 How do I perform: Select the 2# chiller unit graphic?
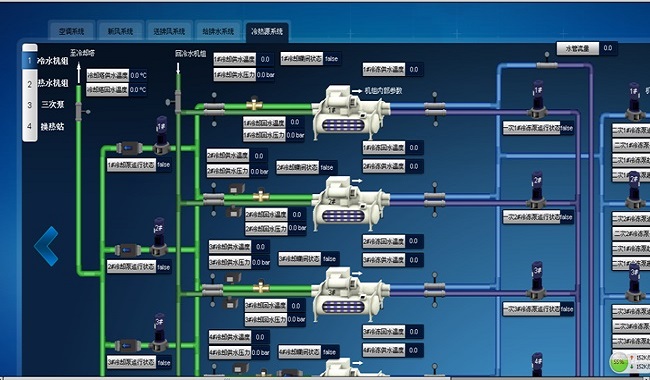pyautogui.click(x=351, y=203)
